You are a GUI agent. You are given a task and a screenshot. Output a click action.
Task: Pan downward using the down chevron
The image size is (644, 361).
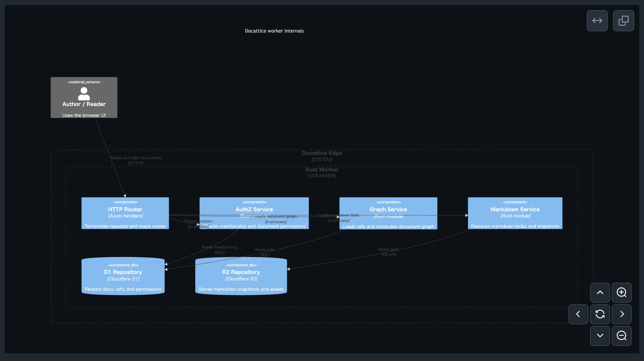(x=600, y=336)
